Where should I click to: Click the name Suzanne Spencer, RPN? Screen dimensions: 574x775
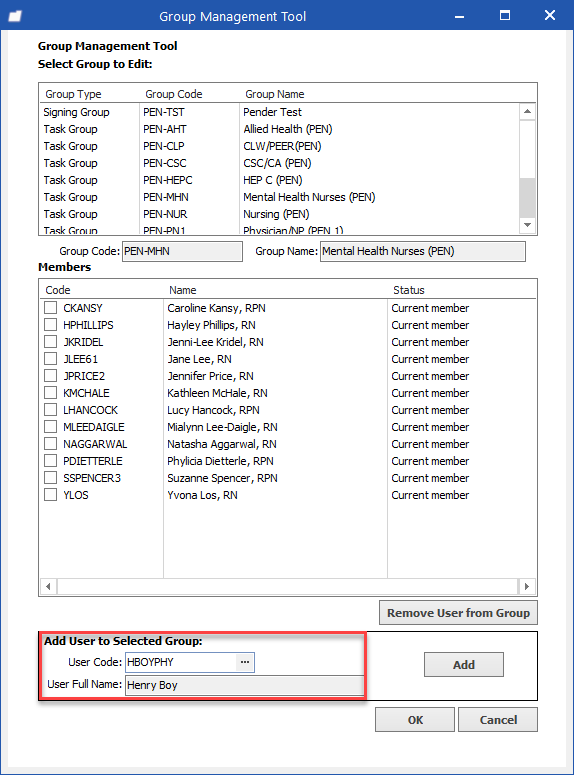pyautogui.click(x=222, y=478)
